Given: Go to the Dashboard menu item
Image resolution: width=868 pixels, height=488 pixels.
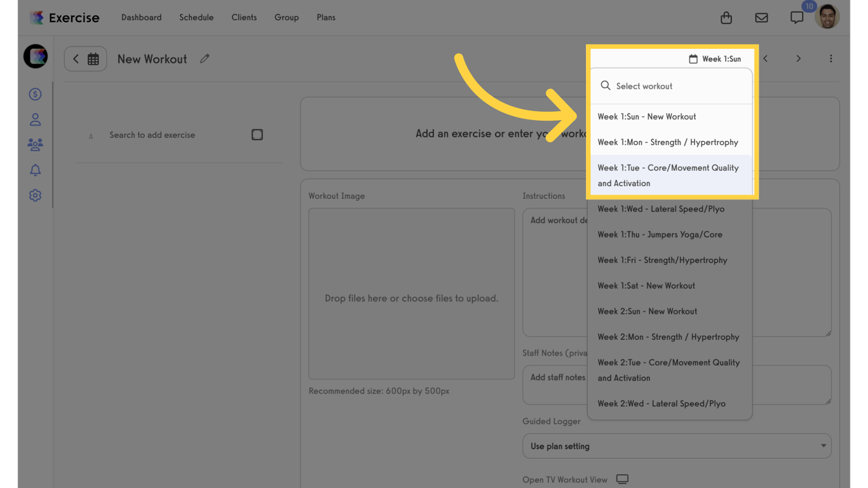Looking at the screenshot, I should [x=141, y=17].
